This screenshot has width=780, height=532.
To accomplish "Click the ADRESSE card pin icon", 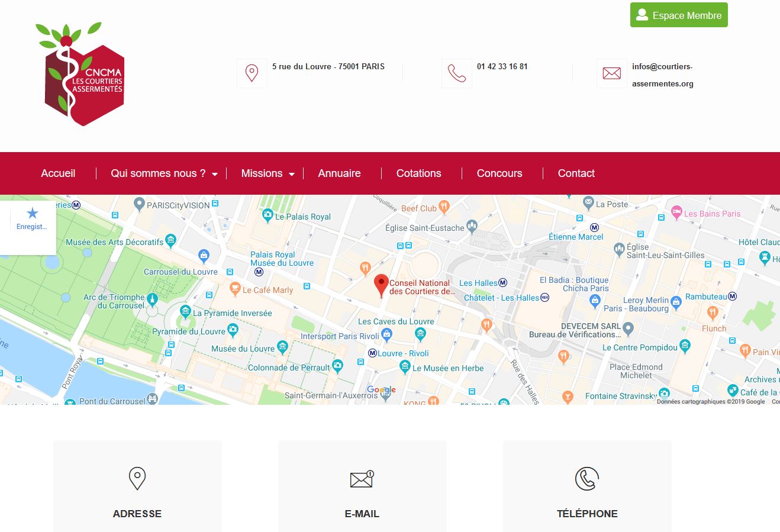I will tap(137, 478).
